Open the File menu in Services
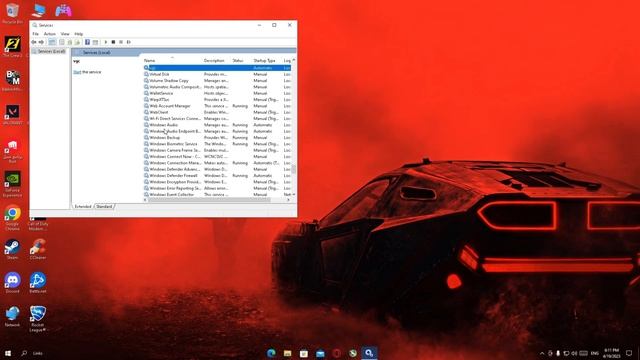Image resolution: width=640 pixels, height=360 pixels. click(36, 34)
